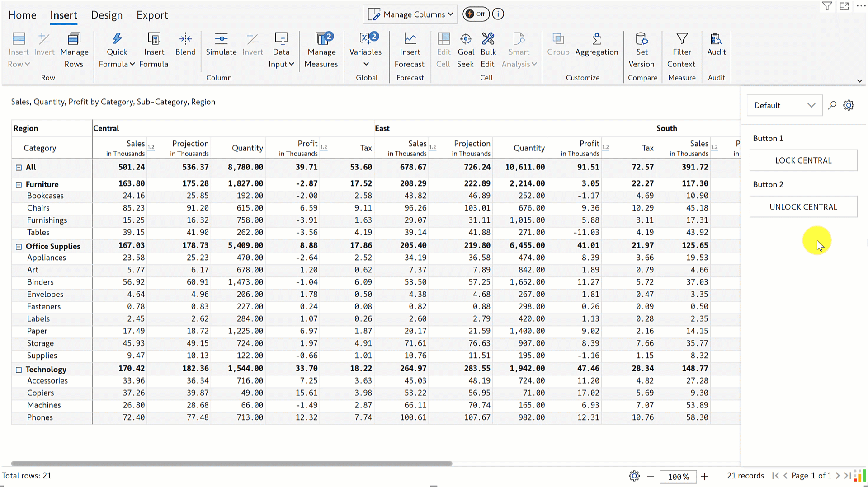Collapse the Furniture category row
Viewport: 868px width, 487px height.
(x=19, y=184)
